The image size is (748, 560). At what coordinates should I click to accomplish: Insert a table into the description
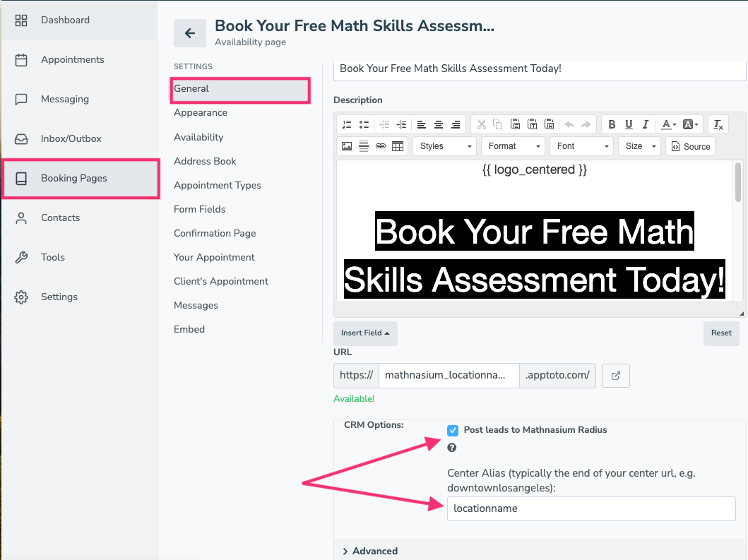coord(398,146)
